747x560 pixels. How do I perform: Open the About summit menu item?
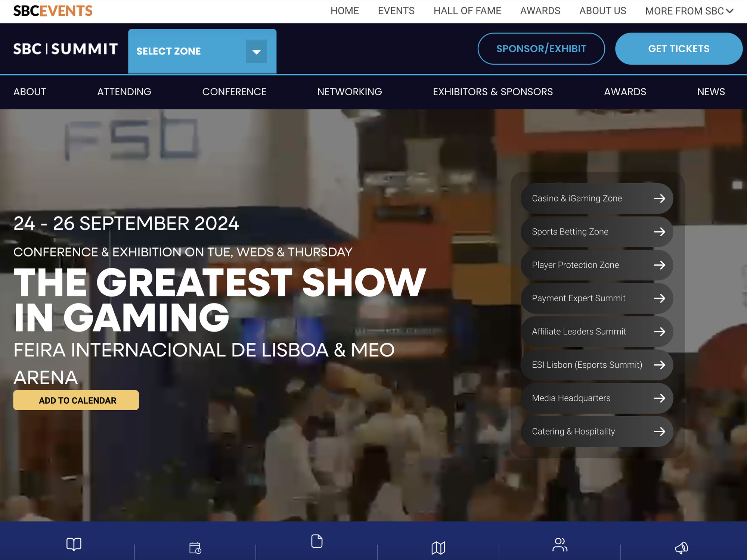[x=30, y=92]
